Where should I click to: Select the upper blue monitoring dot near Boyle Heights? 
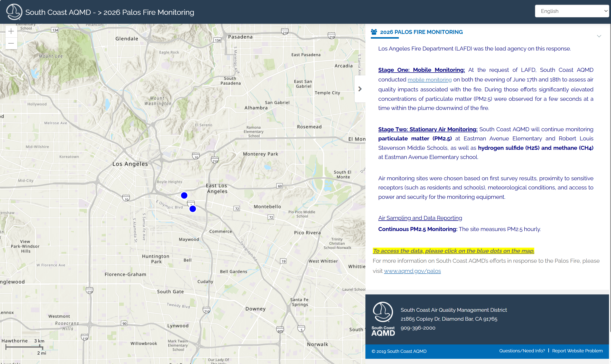click(184, 195)
